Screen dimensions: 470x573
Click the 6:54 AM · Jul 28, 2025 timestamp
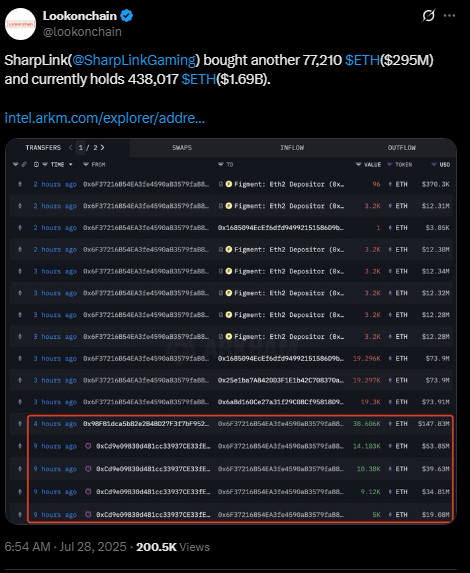(65, 547)
